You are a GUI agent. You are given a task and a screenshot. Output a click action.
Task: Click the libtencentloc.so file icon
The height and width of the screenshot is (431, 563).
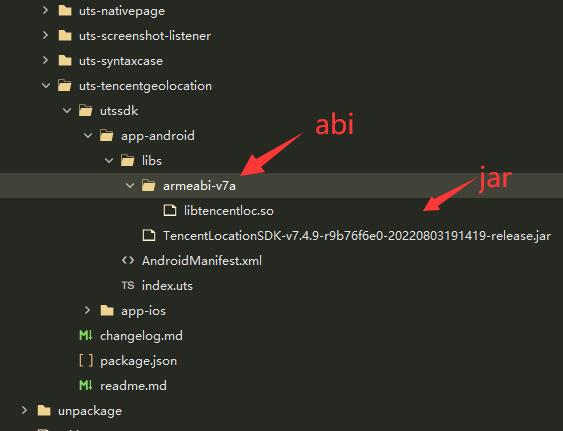170,210
